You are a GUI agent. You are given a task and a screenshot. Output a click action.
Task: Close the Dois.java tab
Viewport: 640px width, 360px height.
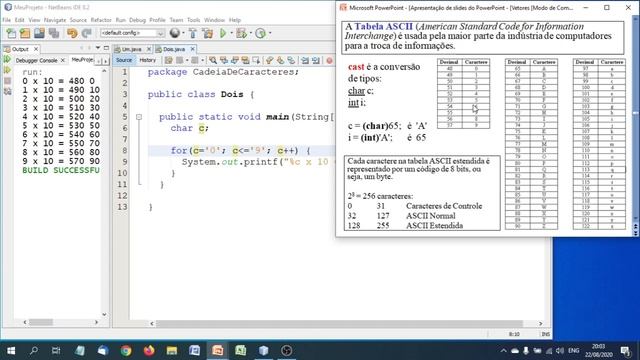(x=193, y=49)
